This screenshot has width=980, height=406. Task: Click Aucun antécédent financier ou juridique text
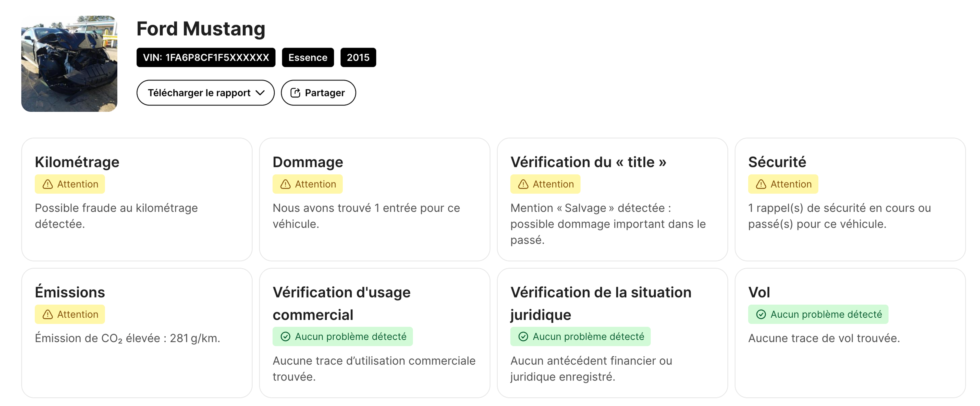[x=591, y=368]
